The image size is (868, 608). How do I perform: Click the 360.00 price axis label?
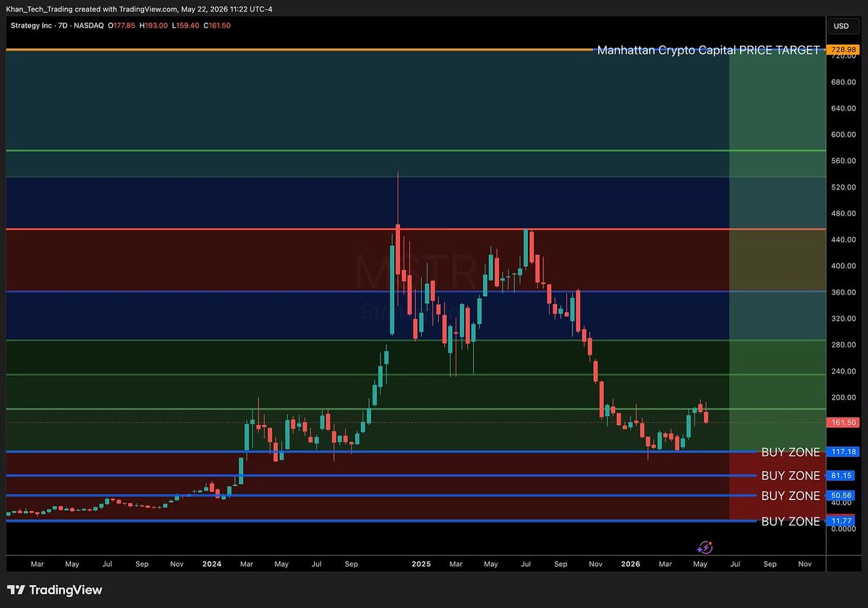[x=843, y=292]
